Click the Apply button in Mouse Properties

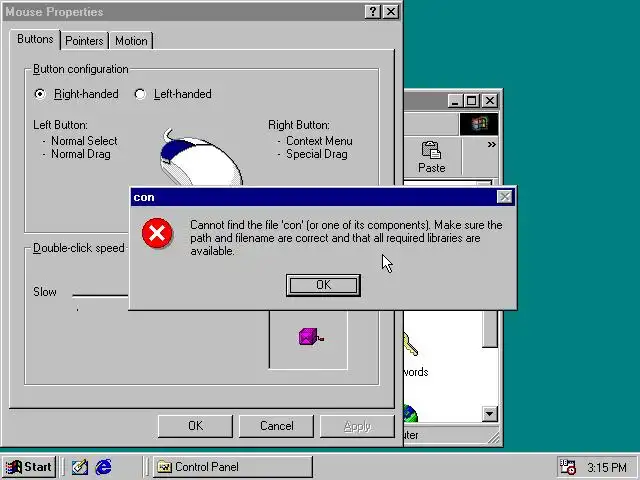coord(357,426)
